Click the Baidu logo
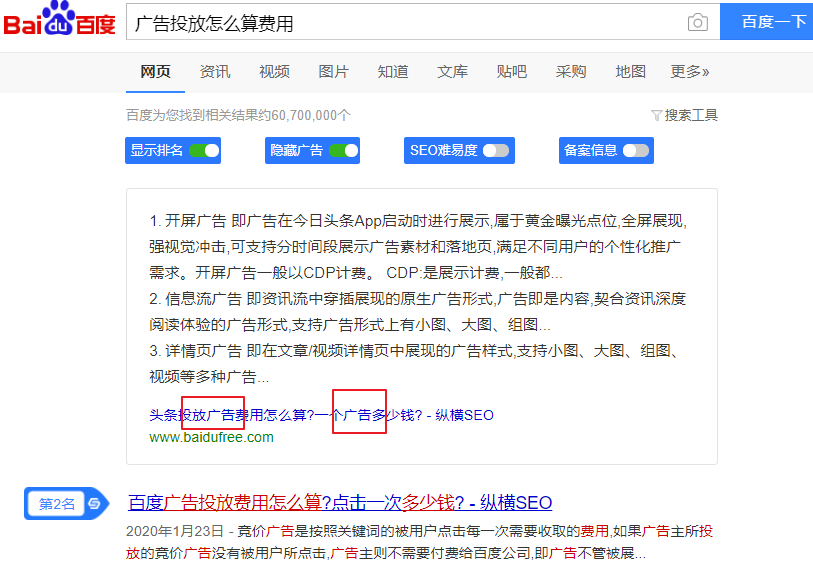Image resolution: width=813 pixels, height=563 pixels. coord(59,21)
